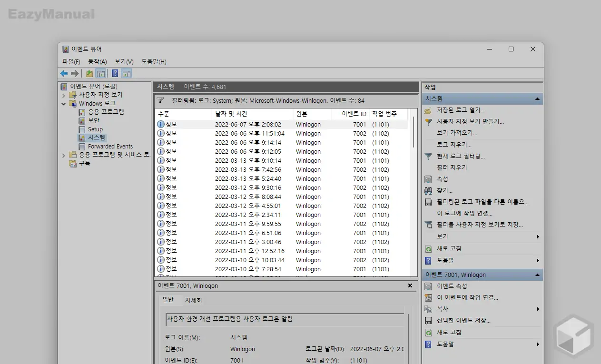Click the 사용자 환경 개선 프로그램 description text box

(x=285, y=320)
